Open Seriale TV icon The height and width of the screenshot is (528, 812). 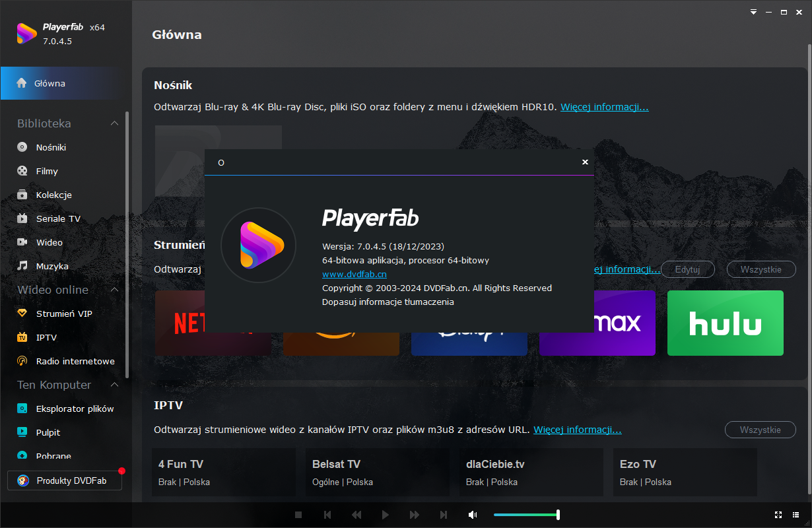(22, 218)
